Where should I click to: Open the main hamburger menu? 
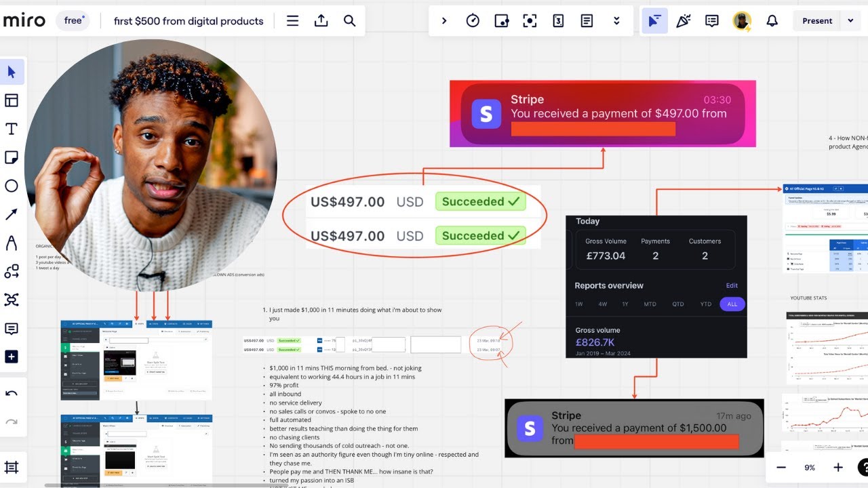pos(292,21)
